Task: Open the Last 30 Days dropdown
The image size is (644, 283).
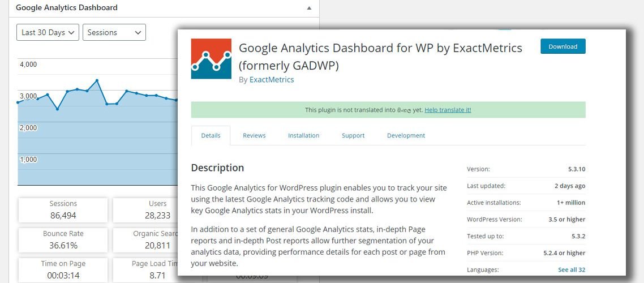Action: pos(48,32)
